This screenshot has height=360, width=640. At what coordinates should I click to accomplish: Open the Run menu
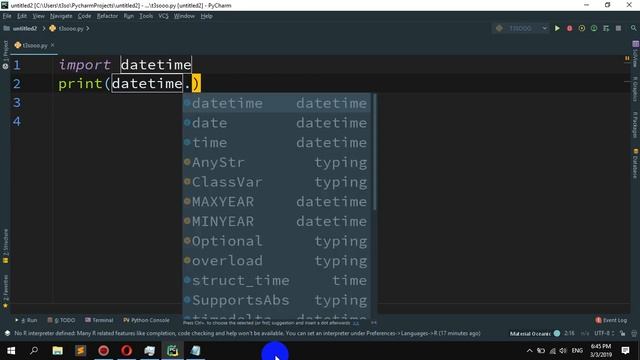[x=129, y=16]
